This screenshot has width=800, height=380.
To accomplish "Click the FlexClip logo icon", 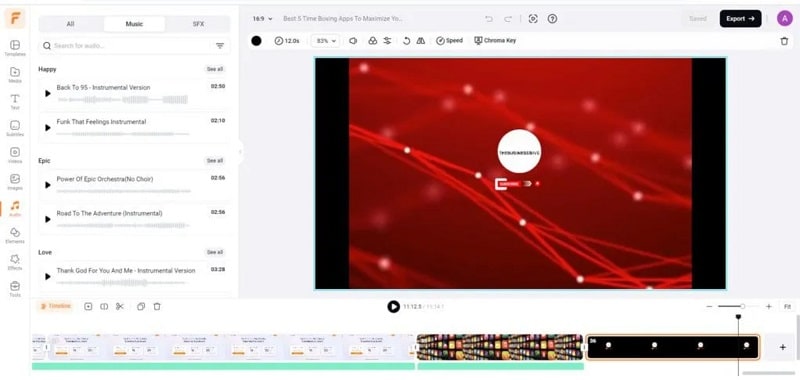I will coord(15,18).
